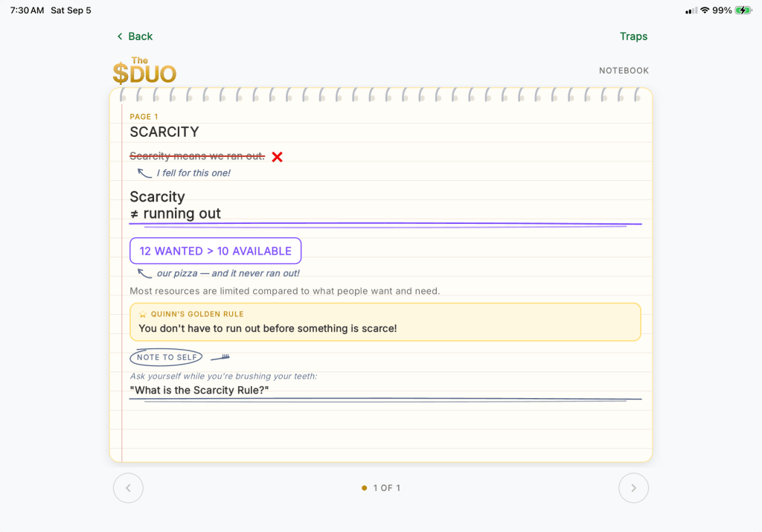Tap the PAGE 1 label

pos(144,117)
